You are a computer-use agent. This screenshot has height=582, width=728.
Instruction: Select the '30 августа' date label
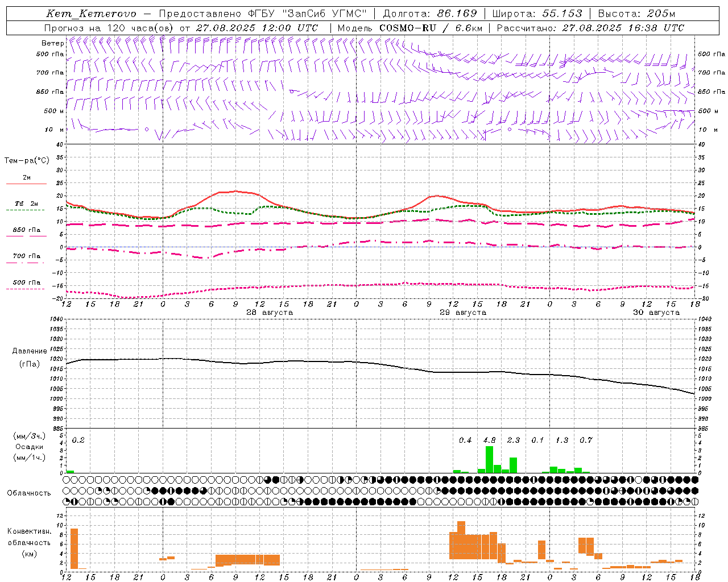656,313
